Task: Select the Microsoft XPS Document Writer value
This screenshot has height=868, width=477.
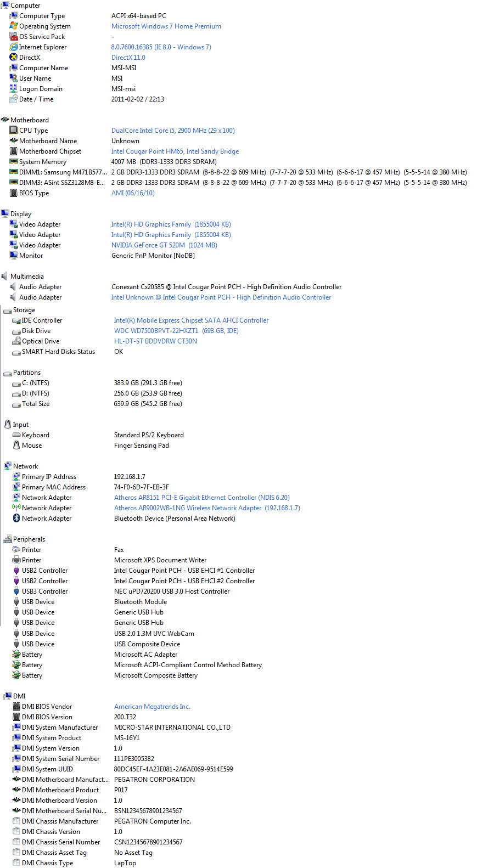Action: coord(160,560)
